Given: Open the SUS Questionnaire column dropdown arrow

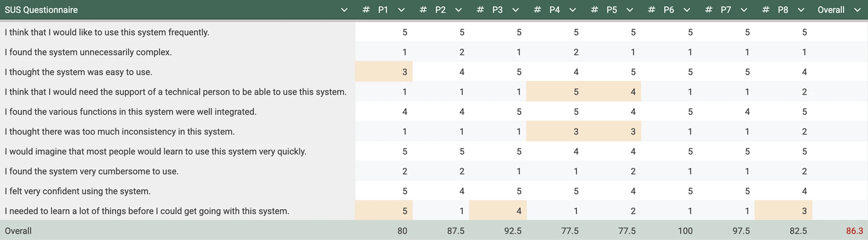Looking at the screenshot, I should (x=344, y=10).
